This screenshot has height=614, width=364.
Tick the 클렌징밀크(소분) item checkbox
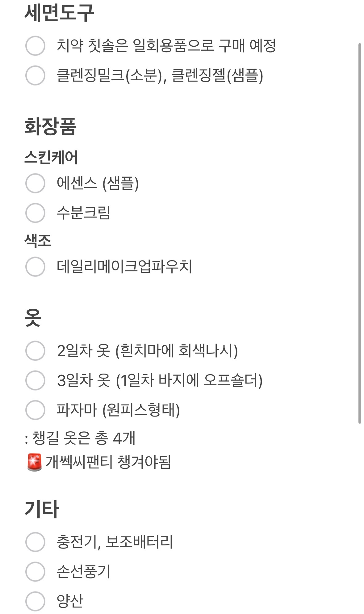(35, 75)
